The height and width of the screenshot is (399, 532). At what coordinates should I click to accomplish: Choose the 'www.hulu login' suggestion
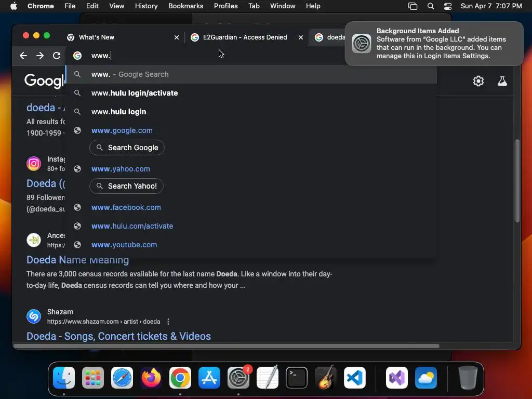pos(251,112)
